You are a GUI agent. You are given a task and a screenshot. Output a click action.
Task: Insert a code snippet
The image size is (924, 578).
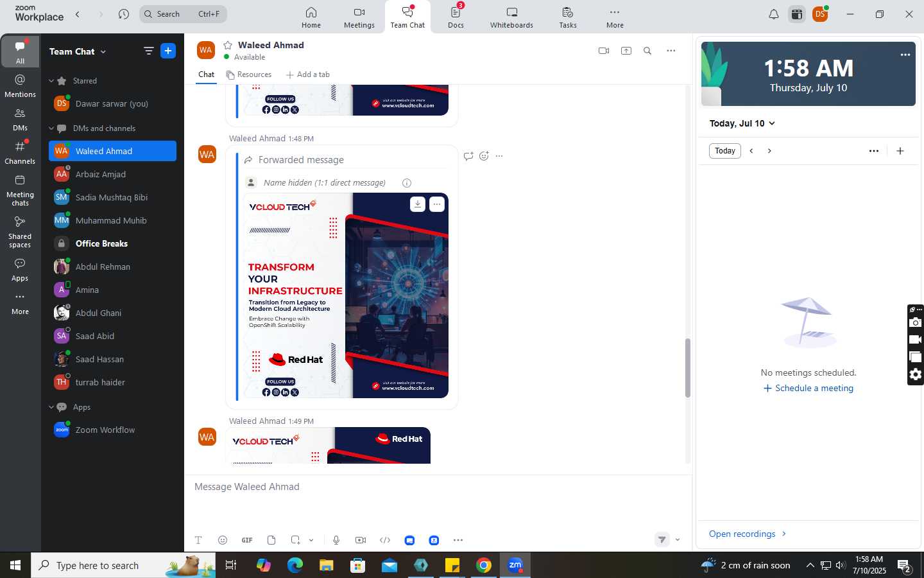(385, 540)
